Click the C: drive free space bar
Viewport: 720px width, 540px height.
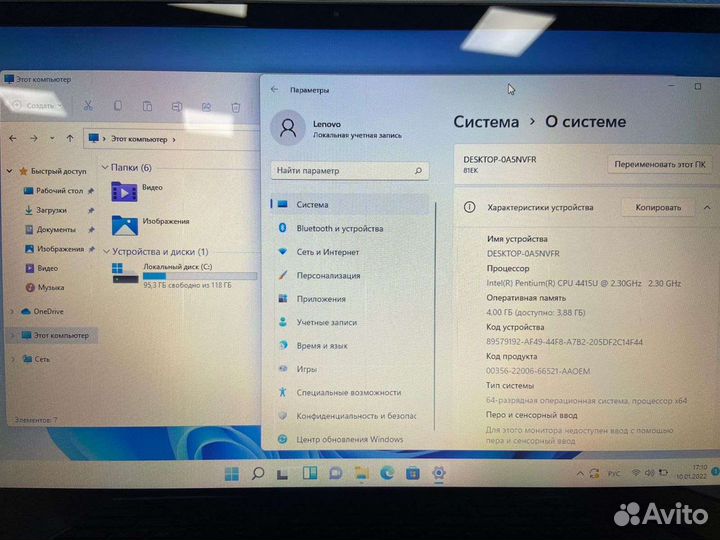pyautogui.click(x=200, y=276)
